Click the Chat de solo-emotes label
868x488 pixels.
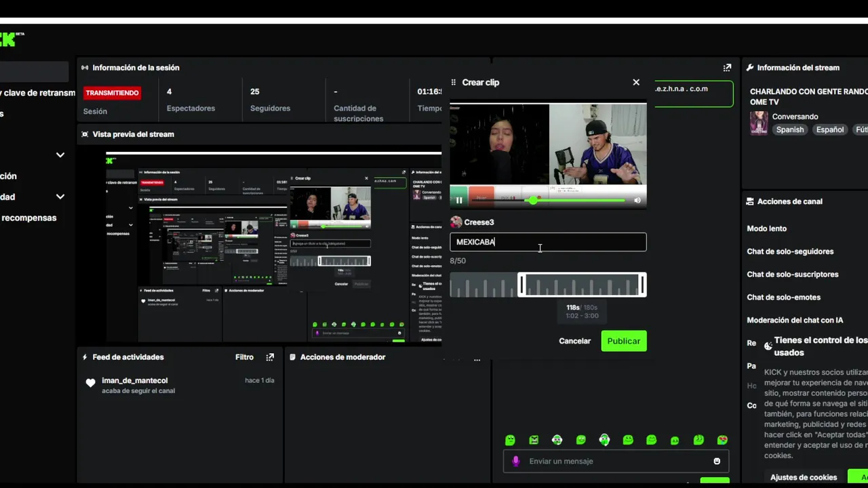pos(784,298)
